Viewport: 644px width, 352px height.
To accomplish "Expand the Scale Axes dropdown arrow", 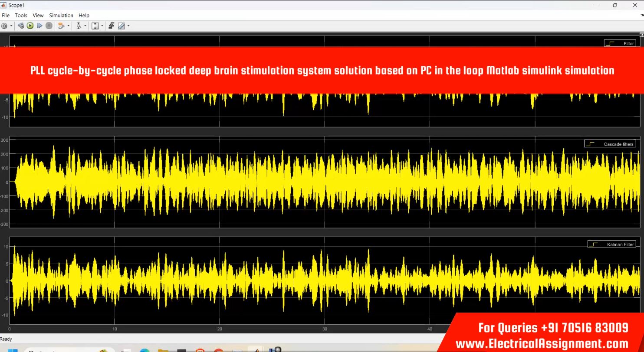I will (x=102, y=26).
